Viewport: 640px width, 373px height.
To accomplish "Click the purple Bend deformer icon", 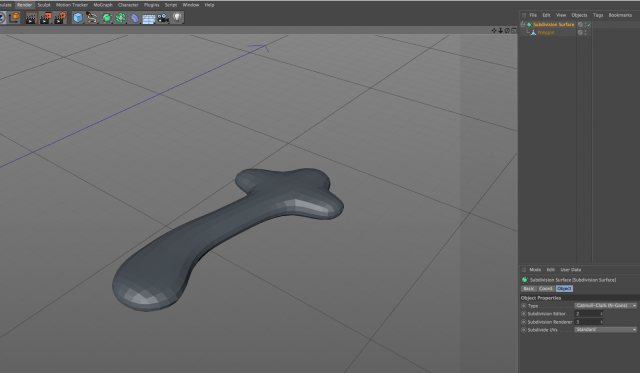I will pyautogui.click(x=135, y=18).
